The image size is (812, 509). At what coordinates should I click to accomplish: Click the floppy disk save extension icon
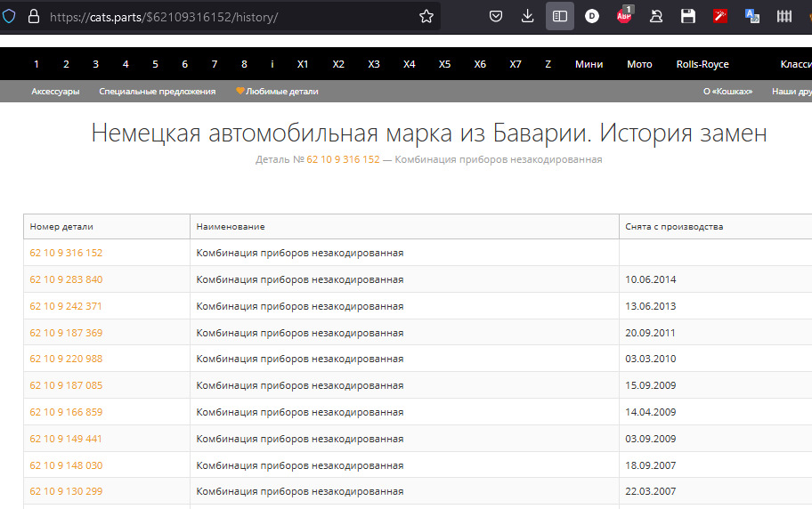tap(688, 17)
